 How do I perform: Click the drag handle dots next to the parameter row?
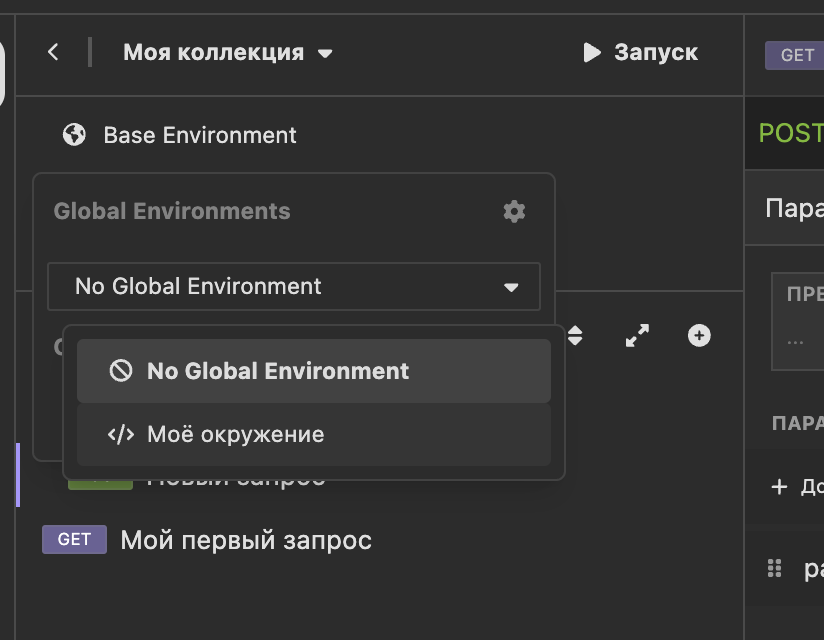pyautogui.click(x=773, y=567)
